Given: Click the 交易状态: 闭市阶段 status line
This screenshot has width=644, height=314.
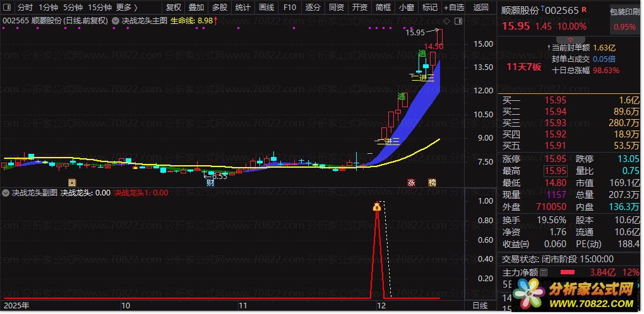Looking at the screenshot, I should pyautogui.click(x=558, y=259).
